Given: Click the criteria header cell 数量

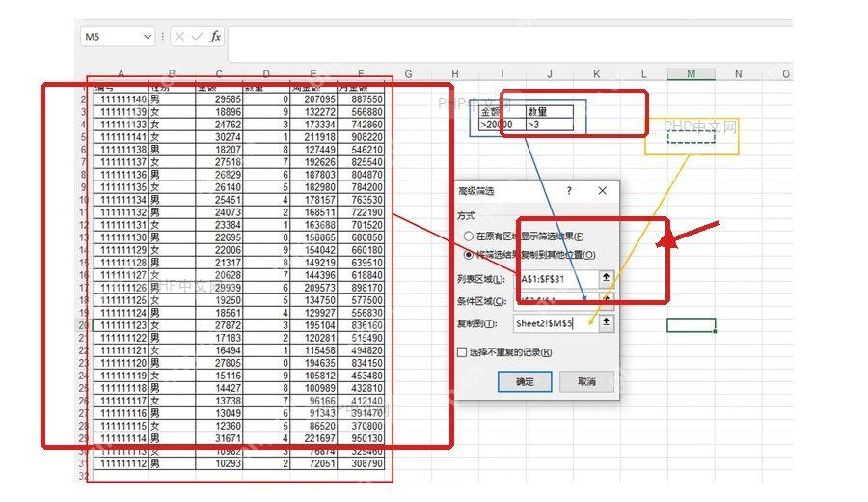Looking at the screenshot, I should coord(549,112).
